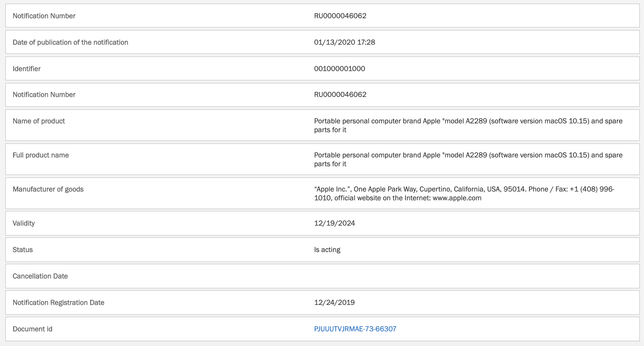Viewport: 644px width, 346px height.
Task: Click the Notification Registration Date label
Action: coord(58,303)
